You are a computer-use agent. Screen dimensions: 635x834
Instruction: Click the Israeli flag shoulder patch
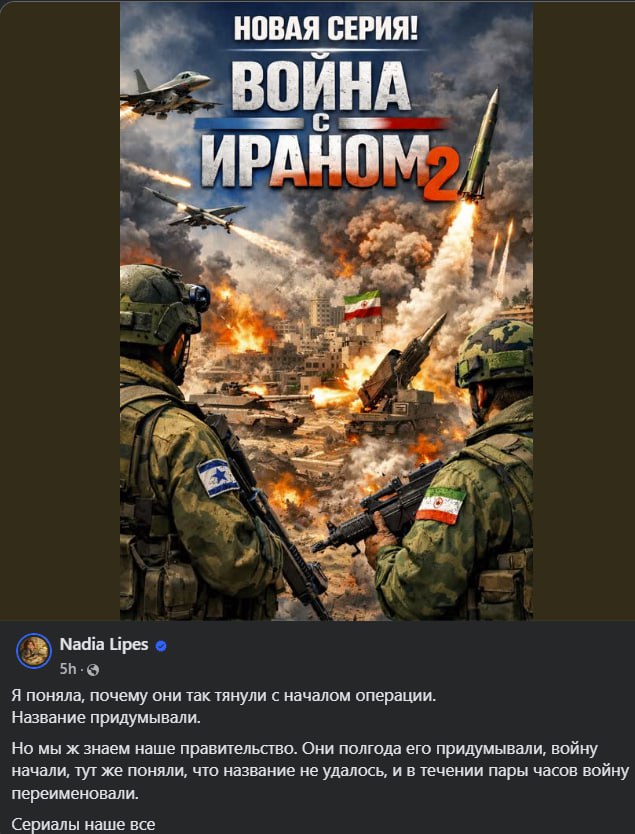[x=218, y=477]
